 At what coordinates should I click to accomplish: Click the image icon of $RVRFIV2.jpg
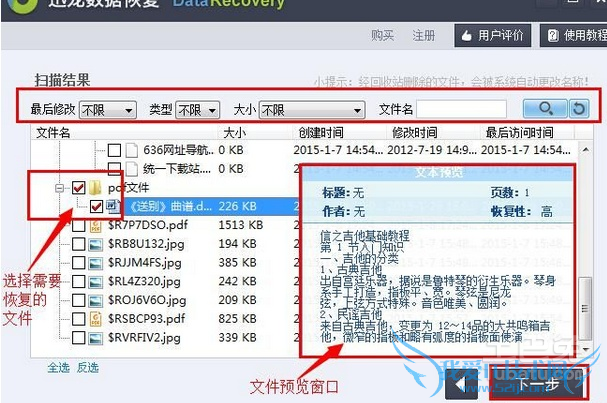pos(95,338)
